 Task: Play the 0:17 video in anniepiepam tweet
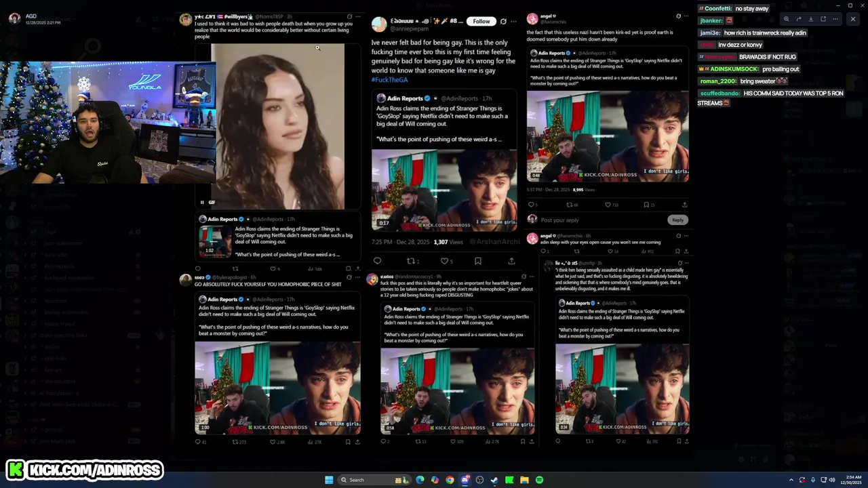click(x=443, y=189)
